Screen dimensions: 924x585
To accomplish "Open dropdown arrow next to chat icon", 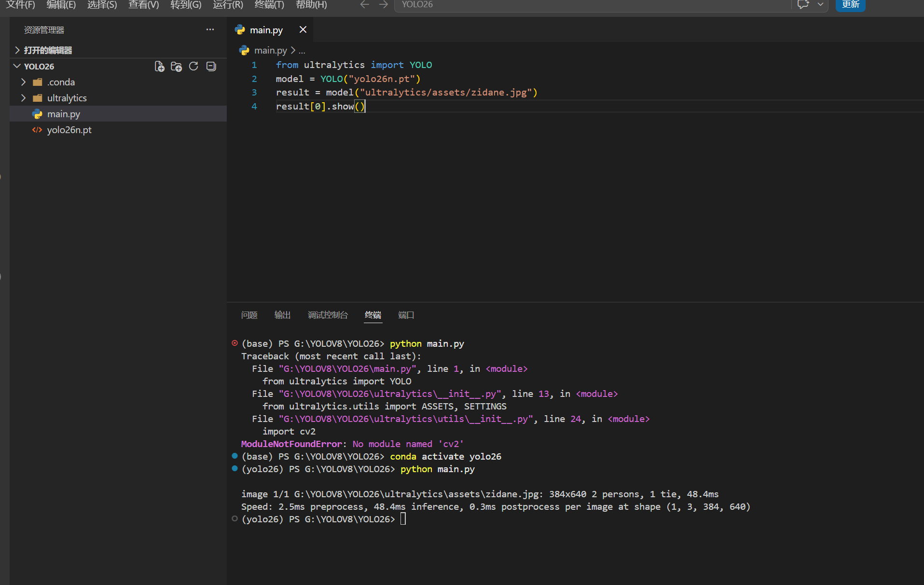I will (x=820, y=4).
